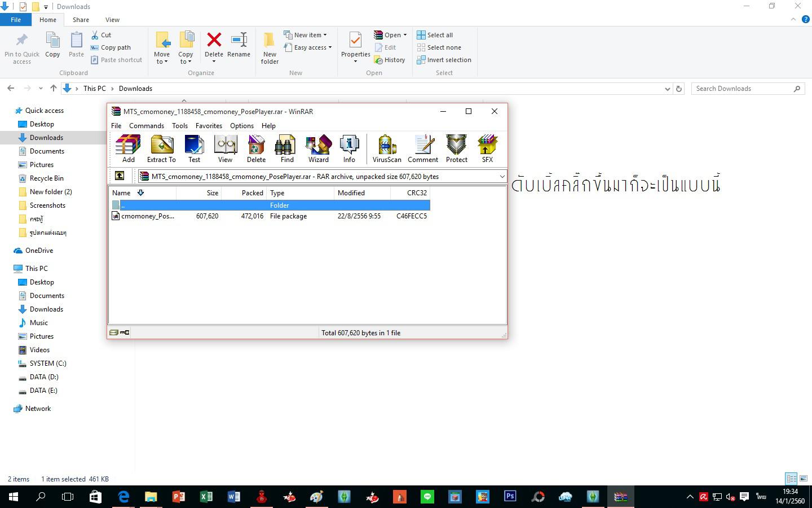
Task: Select OneDrive in navigation pane
Action: 39,251
